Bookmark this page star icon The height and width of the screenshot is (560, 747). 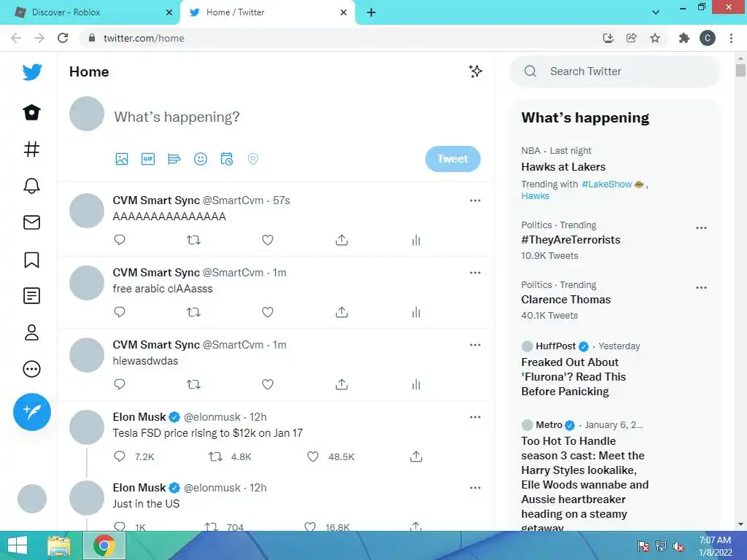click(655, 38)
